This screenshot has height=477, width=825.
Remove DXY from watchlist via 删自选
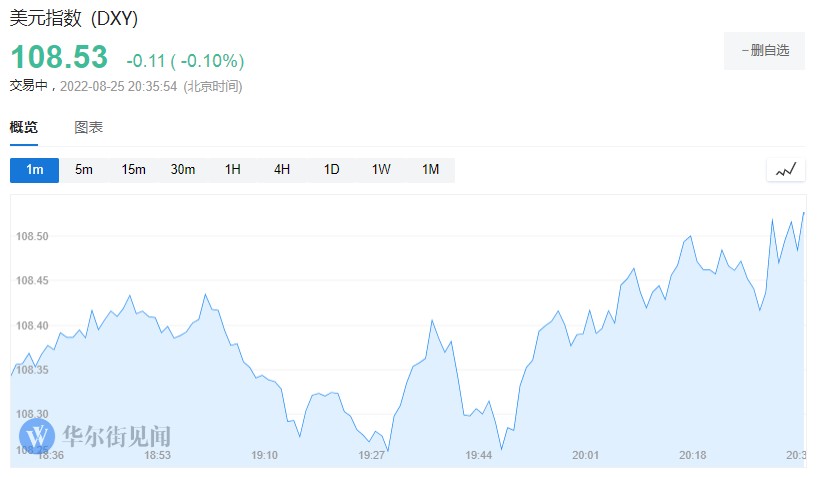coord(764,50)
